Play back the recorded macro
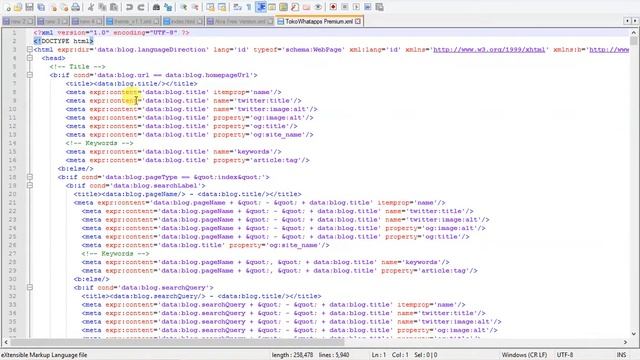640x360 pixels. (x=356, y=7)
